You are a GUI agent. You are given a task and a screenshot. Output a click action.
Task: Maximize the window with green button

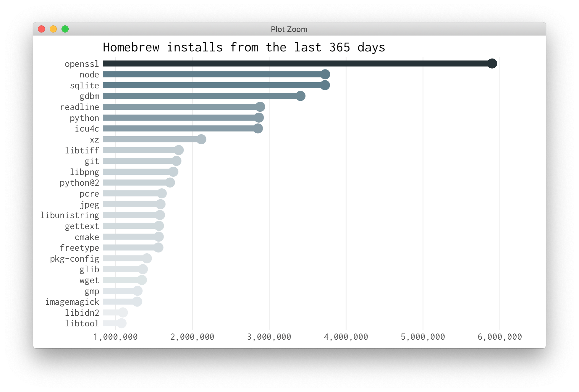[65, 29]
